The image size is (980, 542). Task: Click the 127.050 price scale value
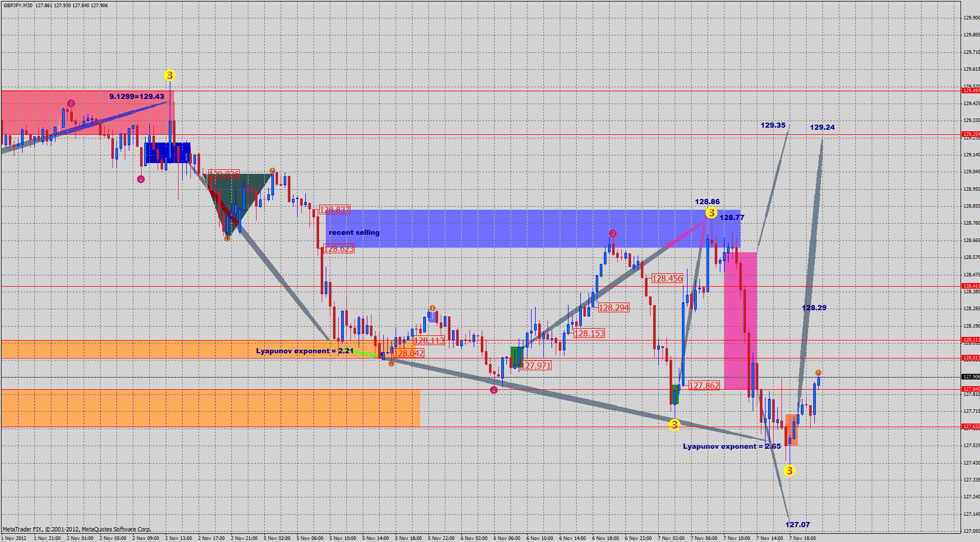971,531
